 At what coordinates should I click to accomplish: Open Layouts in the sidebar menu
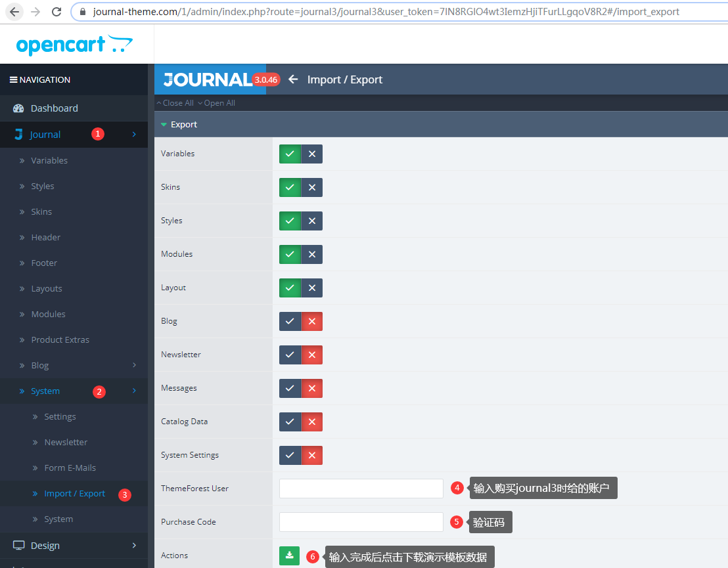(x=47, y=289)
